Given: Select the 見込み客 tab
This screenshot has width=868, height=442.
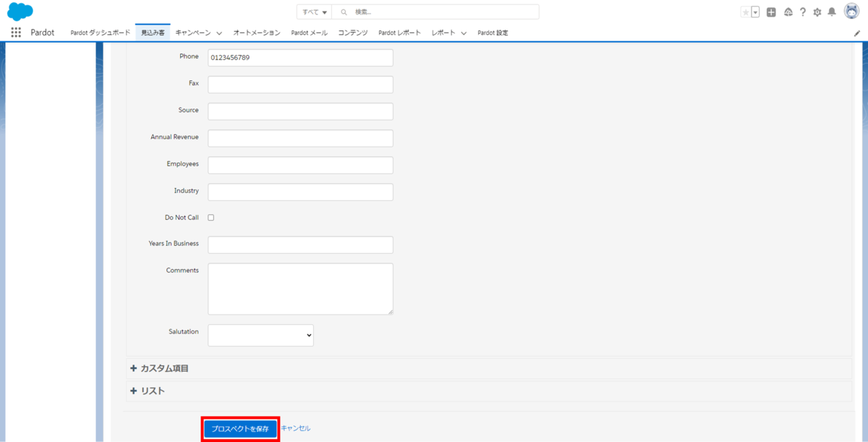Looking at the screenshot, I should click(x=153, y=33).
